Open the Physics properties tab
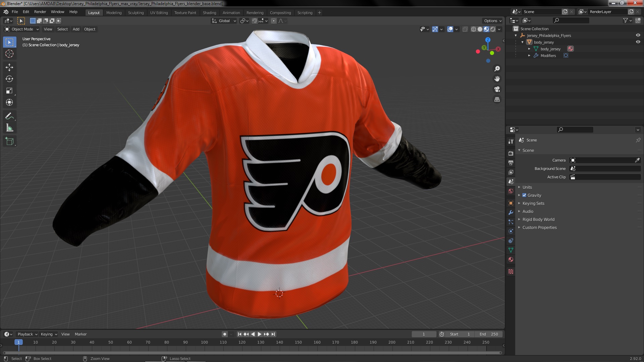 pos(511,231)
